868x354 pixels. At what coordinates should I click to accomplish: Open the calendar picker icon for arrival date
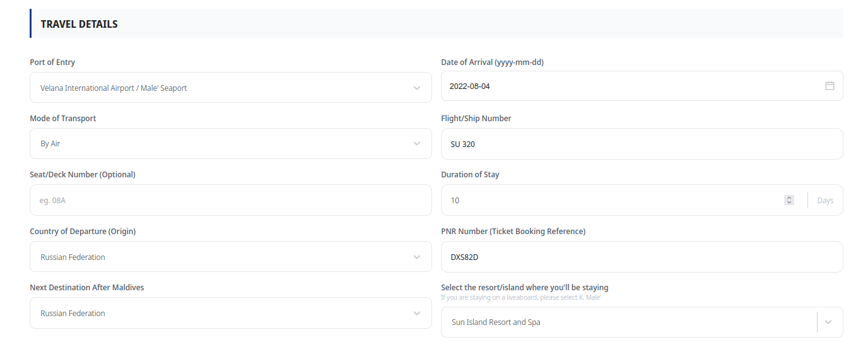click(x=830, y=86)
